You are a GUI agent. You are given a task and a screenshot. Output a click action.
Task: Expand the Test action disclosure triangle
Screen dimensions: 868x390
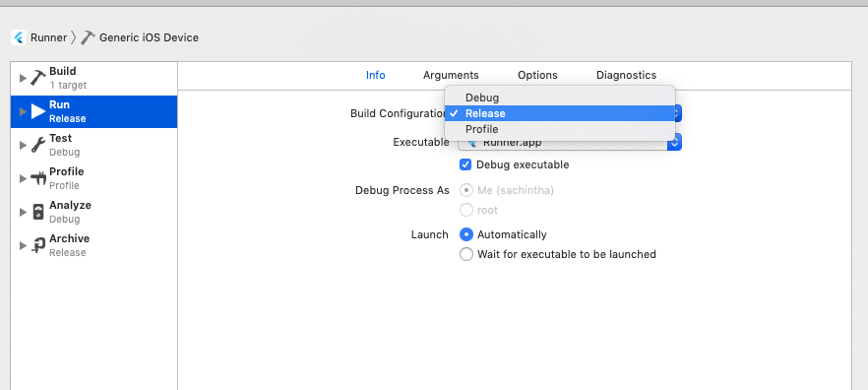click(x=23, y=145)
